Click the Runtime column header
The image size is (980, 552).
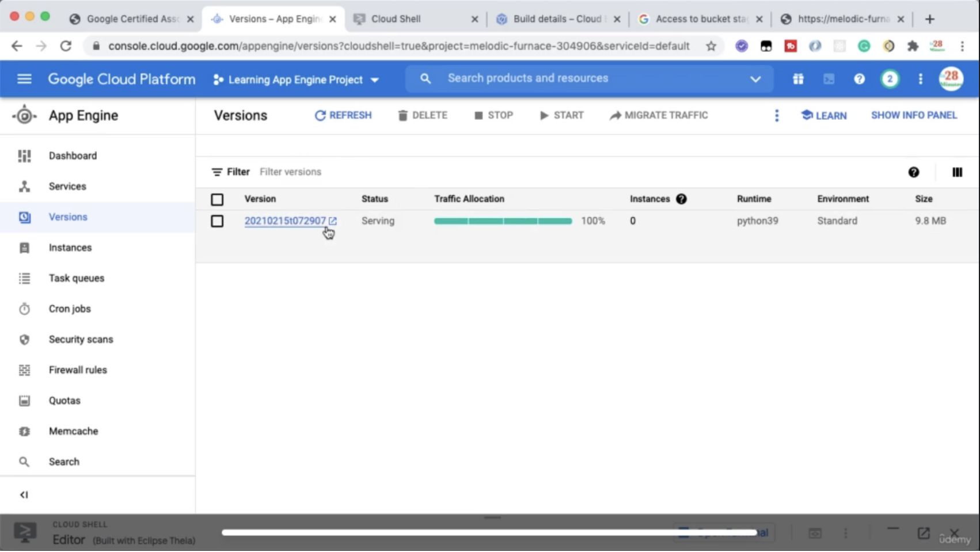click(x=754, y=199)
